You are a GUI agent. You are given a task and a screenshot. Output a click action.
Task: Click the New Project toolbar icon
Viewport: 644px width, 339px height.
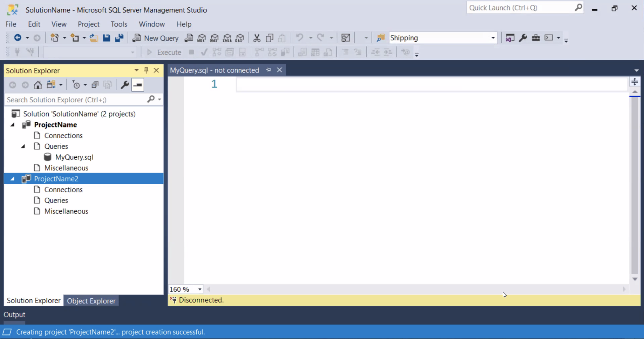click(55, 38)
